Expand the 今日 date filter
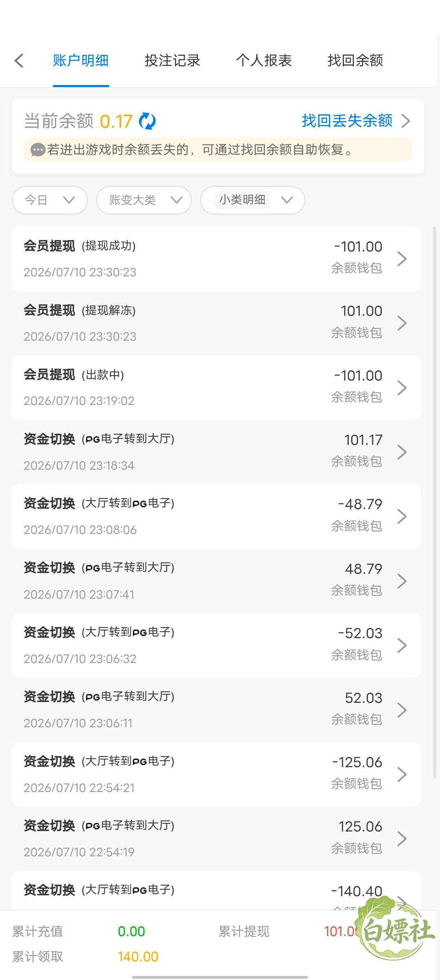Screen dimensions: 440x980 tap(50, 200)
